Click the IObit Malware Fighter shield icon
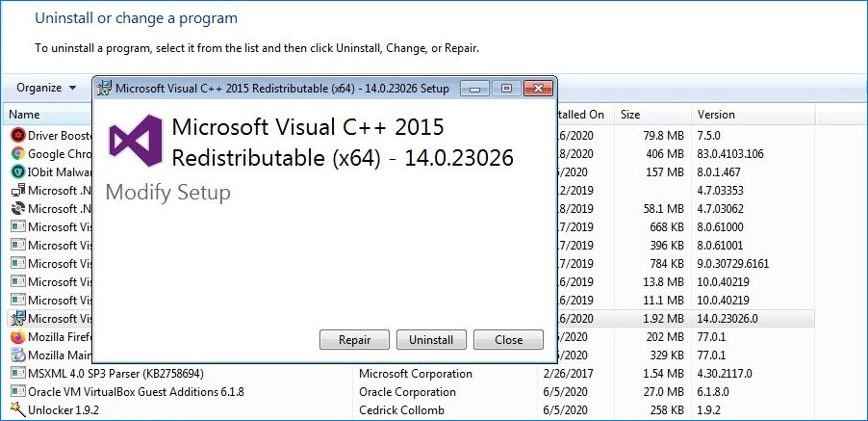The height and width of the screenshot is (421, 868). point(17,171)
